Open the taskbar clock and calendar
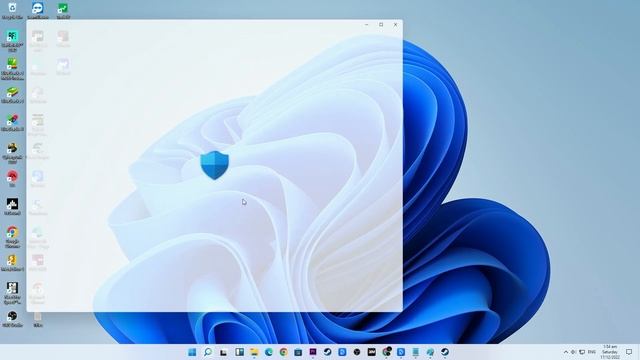This screenshot has width=640, height=360. [x=610, y=352]
